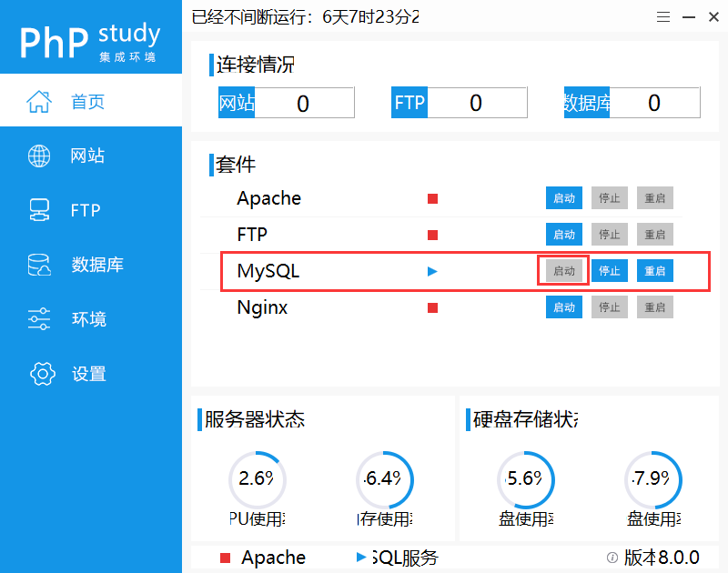Screen dimensions: 728x573
Task: Click the 已经不间断运行 uptime text
Action: click(x=305, y=17)
